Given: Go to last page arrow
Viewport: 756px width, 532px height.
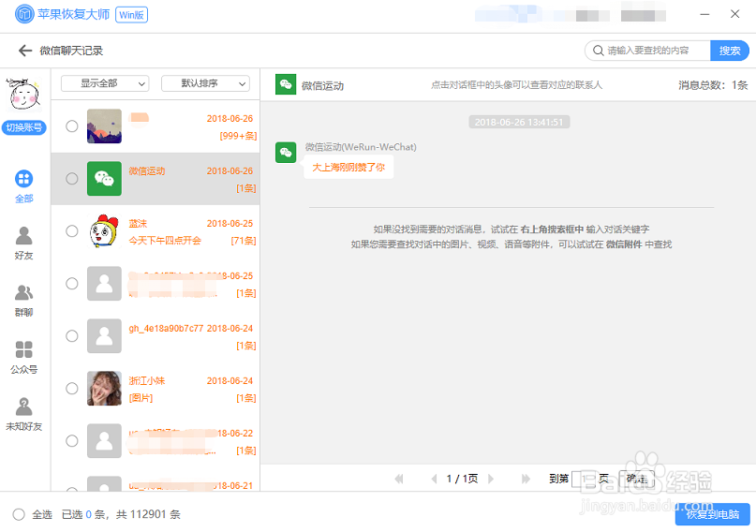Looking at the screenshot, I should coord(526,479).
